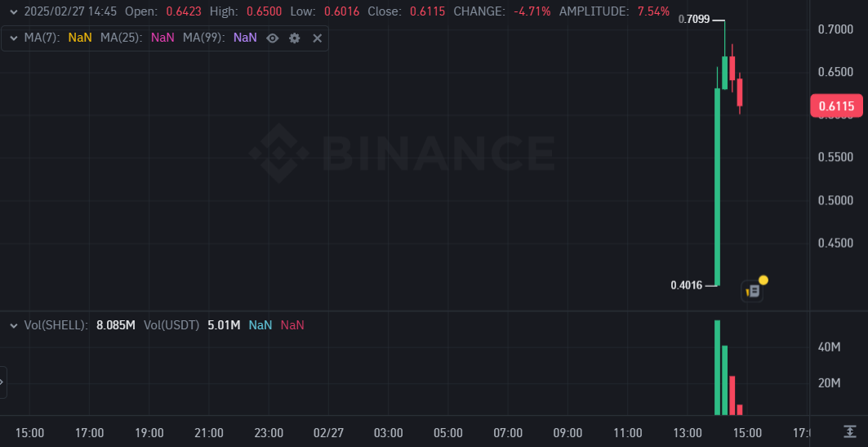Click the 0.5500 price axis label
The image size is (868, 447).
836,158
